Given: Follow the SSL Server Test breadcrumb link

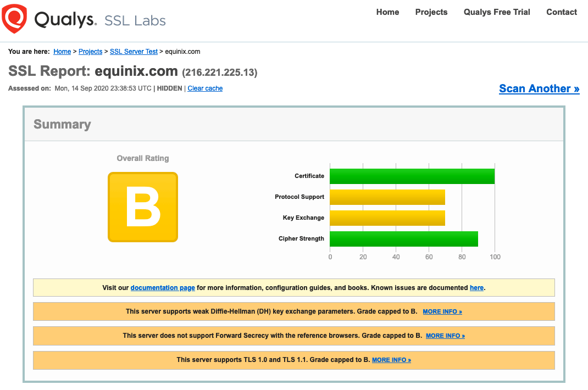Looking at the screenshot, I should 134,52.
